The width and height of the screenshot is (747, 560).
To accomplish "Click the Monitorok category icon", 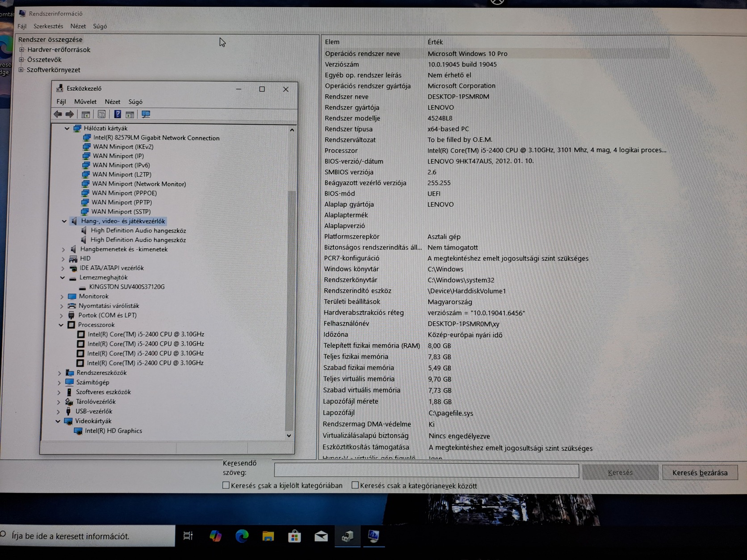I will (x=72, y=297).
